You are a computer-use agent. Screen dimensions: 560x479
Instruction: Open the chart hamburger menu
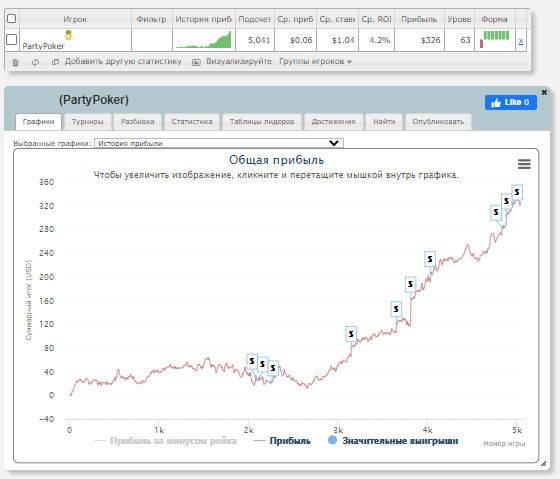tap(524, 164)
